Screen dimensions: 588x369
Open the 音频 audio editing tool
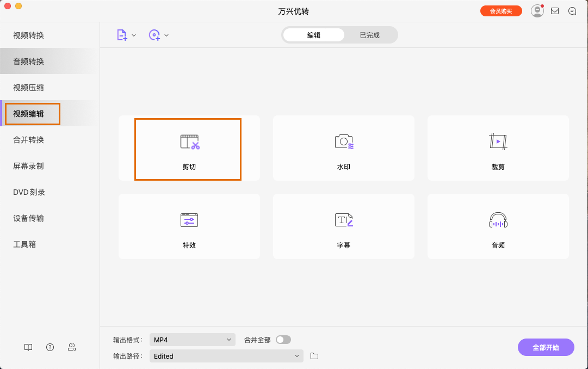[x=498, y=226]
